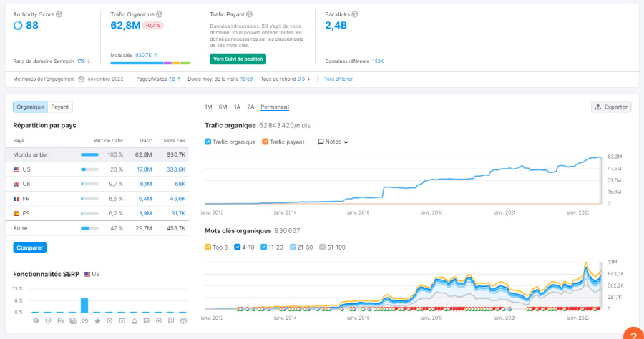Open the SERP features US country selector
Viewport: 644px width, 339px height.
[x=92, y=274]
